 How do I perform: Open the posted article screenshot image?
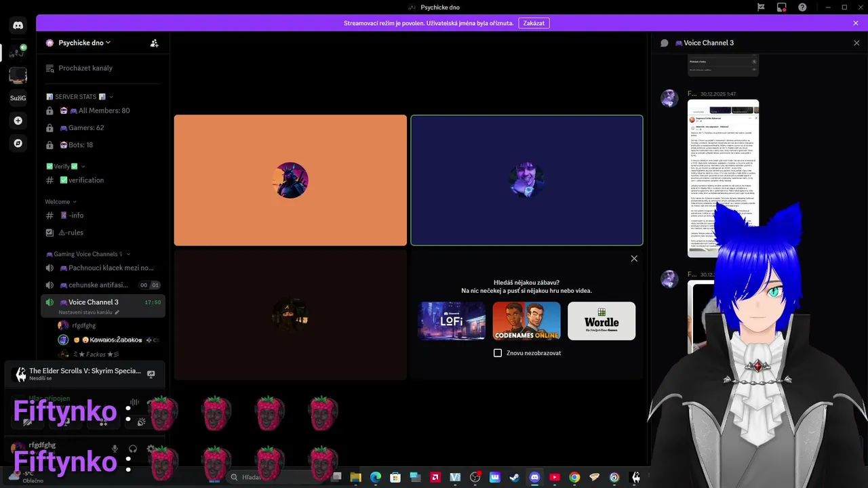723,178
